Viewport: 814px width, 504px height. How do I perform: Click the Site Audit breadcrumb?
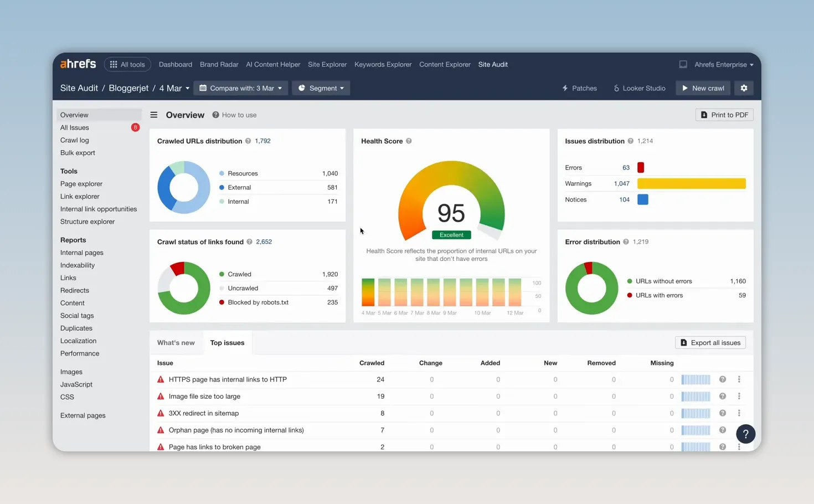click(x=79, y=88)
